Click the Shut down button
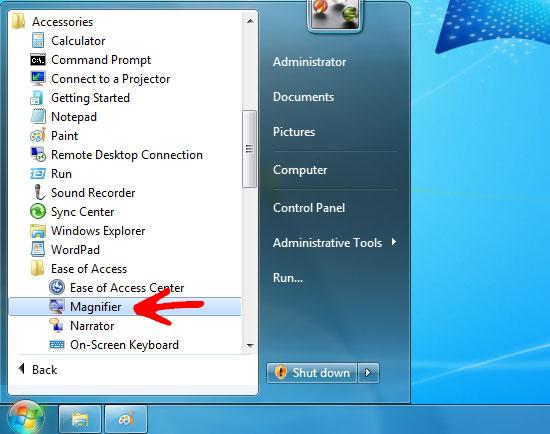The image size is (550, 434). tap(312, 373)
